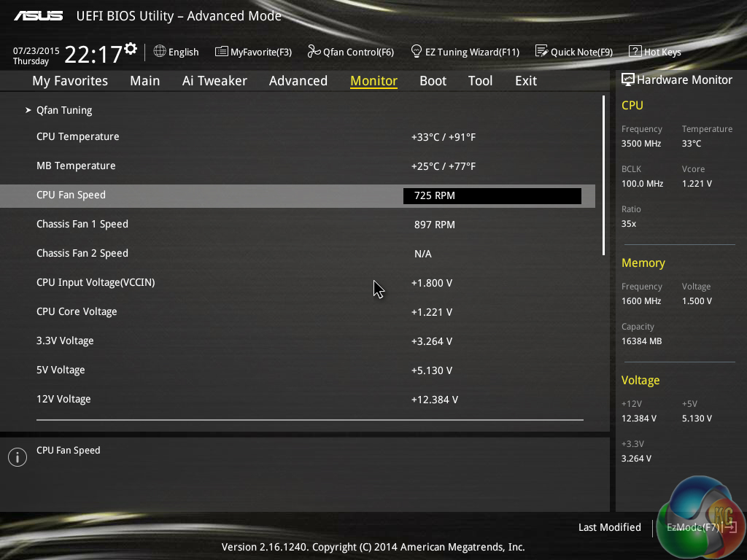Select the Monitor tab
The image size is (747, 560).
point(374,81)
